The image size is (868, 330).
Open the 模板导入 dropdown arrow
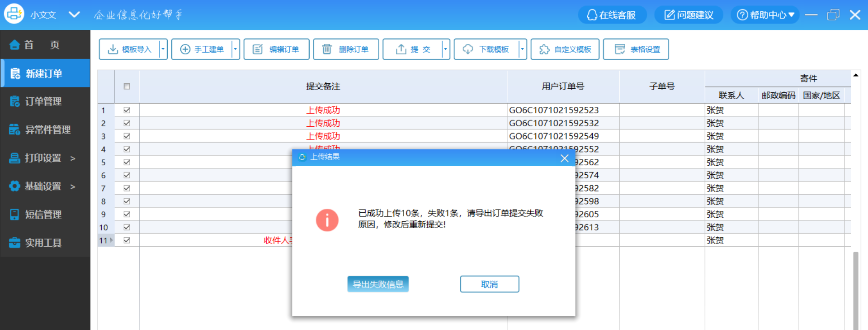pos(163,49)
